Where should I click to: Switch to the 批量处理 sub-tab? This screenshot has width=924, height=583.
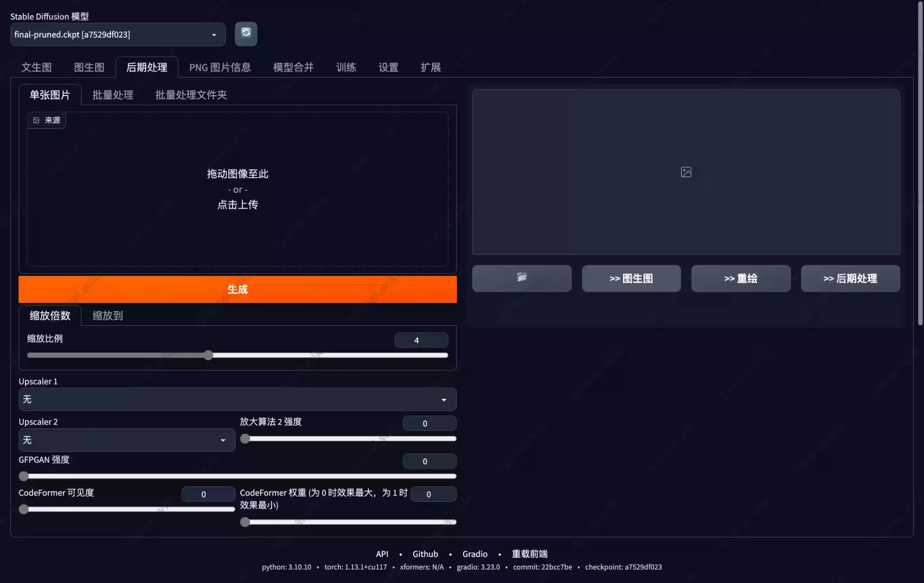pyautogui.click(x=113, y=95)
